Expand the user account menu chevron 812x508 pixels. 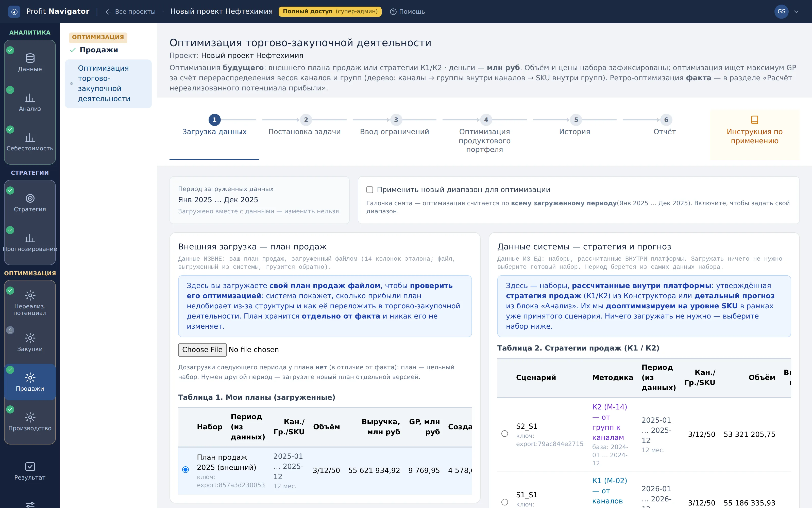[796, 12]
